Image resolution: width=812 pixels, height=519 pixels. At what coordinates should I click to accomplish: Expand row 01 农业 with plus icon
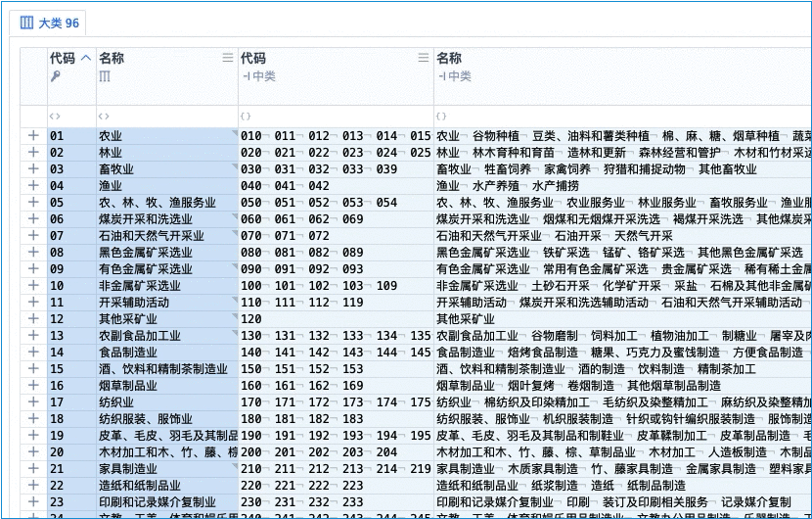pos(33,136)
